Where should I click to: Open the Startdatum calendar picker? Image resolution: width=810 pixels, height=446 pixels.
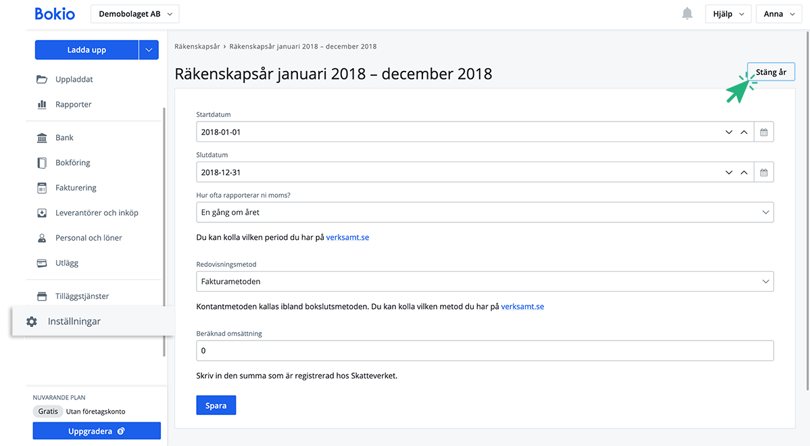pos(764,132)
